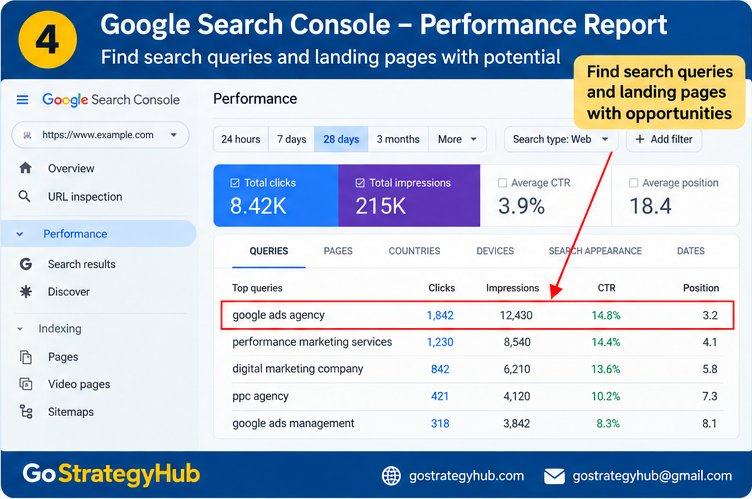The image size is (752, 499).
Task: Open the hamburger navigation menu
Action: 23,100
